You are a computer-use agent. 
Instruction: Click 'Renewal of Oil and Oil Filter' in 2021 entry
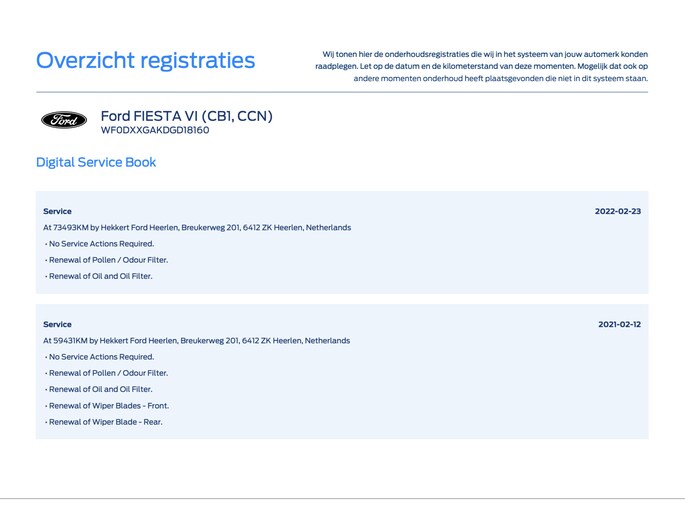pyautogui.click(x=100, y=389)
